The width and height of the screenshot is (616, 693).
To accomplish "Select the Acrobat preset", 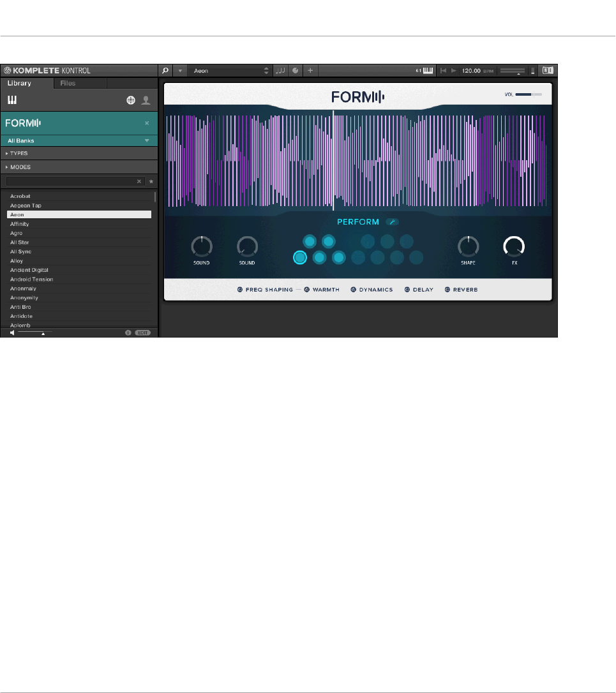I will (x=79, y=197).
